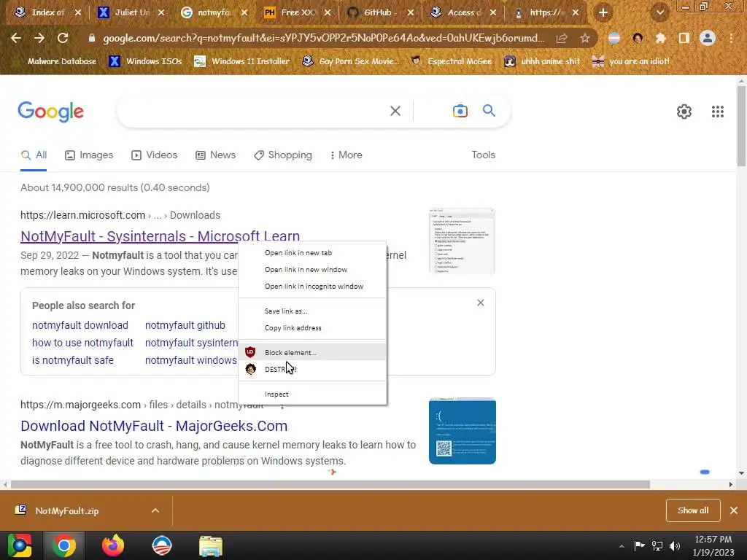Viewport: 747px width, 560px height.
Task: Search for how to use notmyfault
Action: click(x=82, y=343)
